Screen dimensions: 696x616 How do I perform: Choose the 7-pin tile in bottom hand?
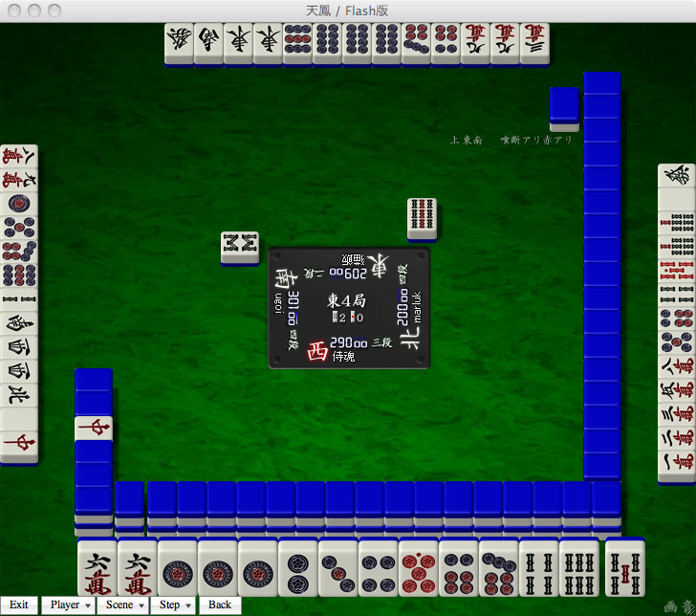coord(498,568)
